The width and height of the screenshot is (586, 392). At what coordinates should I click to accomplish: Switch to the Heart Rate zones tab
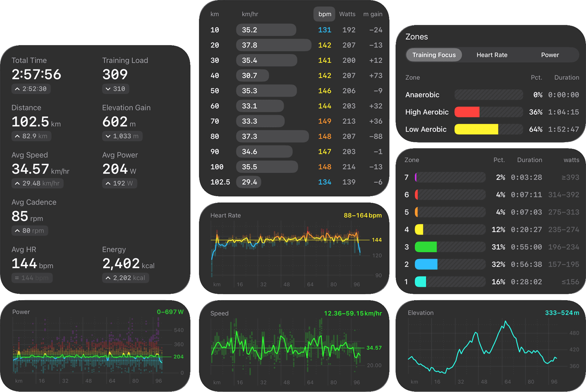pos(492,55)
